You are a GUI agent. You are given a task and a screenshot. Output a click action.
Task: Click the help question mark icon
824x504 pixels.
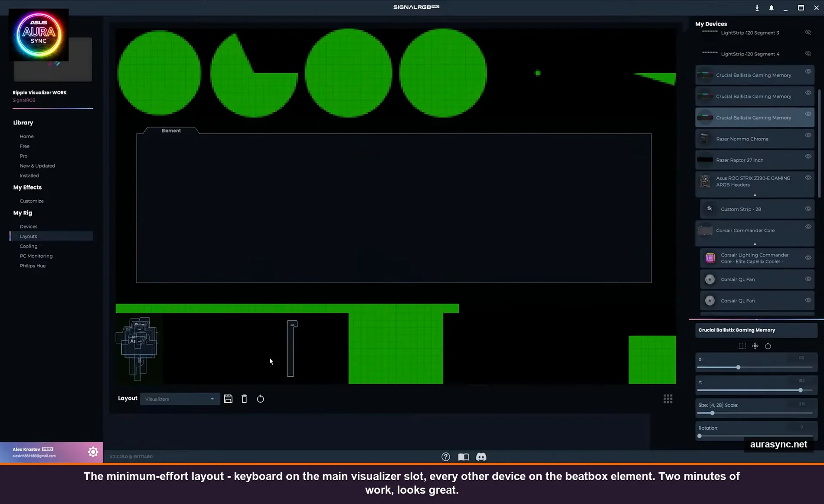[446, 456]
